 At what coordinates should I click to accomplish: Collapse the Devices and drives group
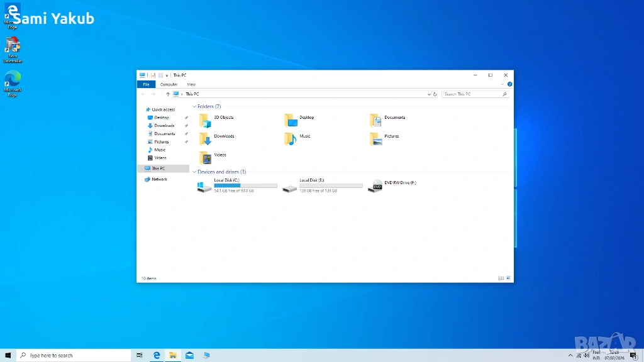pyautogui.click(x=194, y=172)
